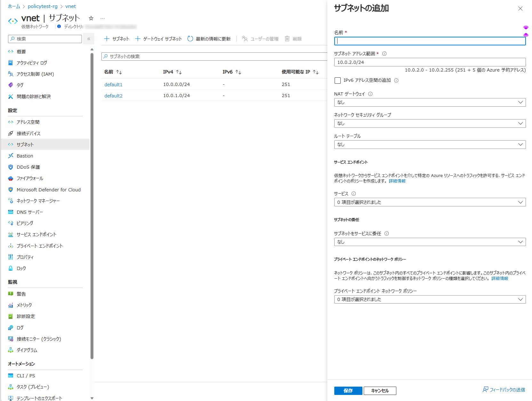Open Microsoft Defender for Cloud icon
This screenshot has width=532, height=401.
point(11,190)
